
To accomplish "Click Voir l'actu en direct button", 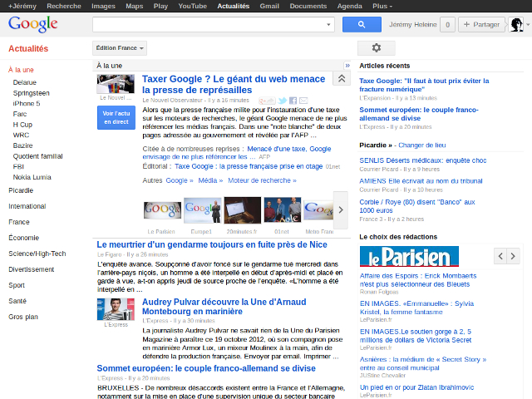I will click(x=116, y=117).
